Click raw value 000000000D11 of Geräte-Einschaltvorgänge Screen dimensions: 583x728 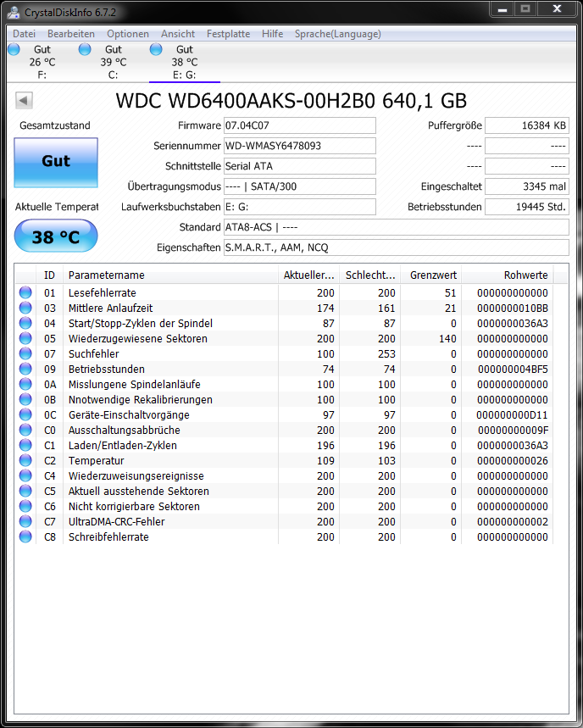pyautogui.click(x=512, y=415)
